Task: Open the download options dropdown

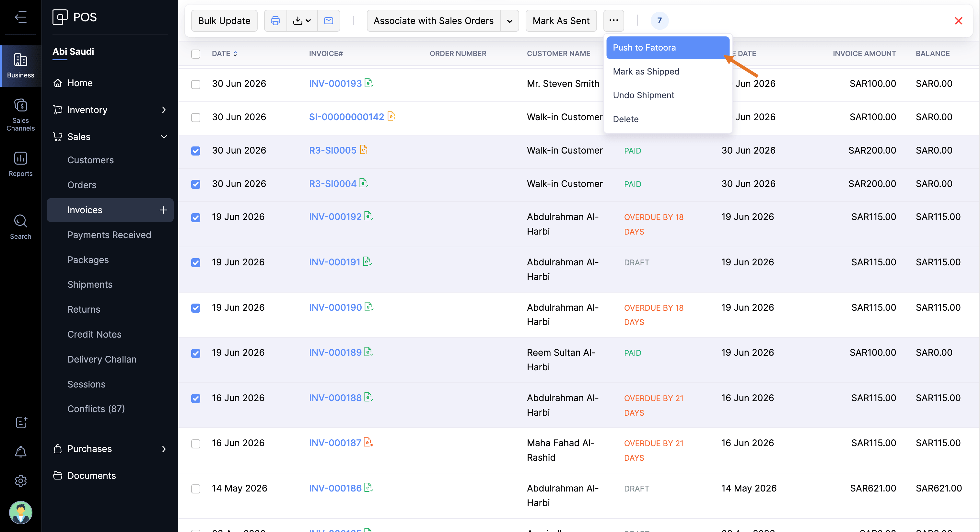Action: [302, 20]
